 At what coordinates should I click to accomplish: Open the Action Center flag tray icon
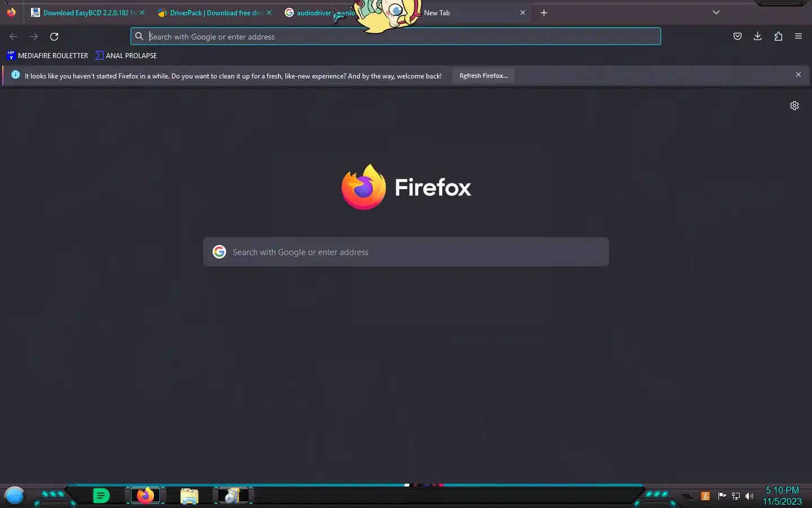[x=722, y=496]
